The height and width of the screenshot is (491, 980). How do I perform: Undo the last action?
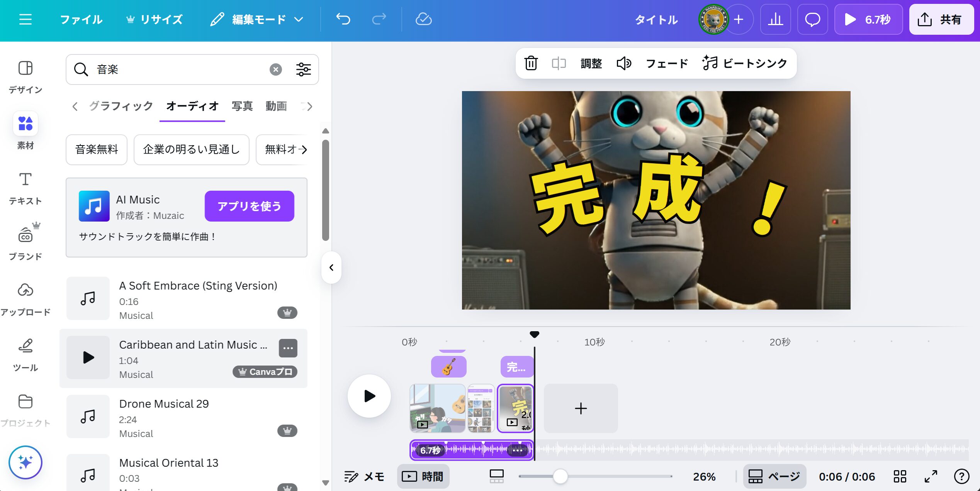[x=343, y=19]
